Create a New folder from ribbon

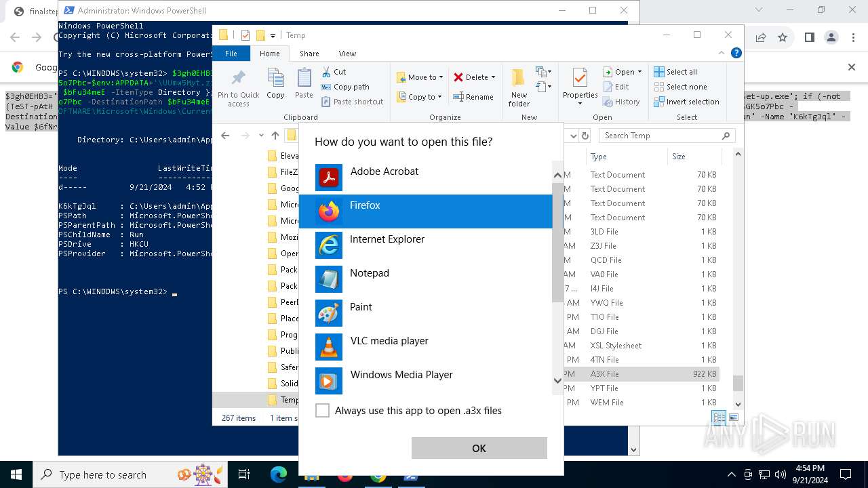tap(519, 87)
